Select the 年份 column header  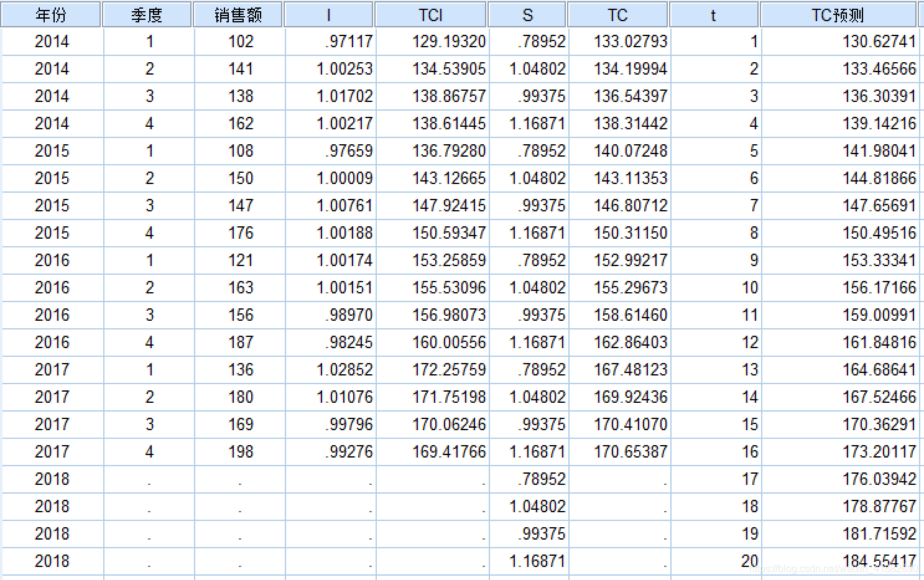(51, 14)
